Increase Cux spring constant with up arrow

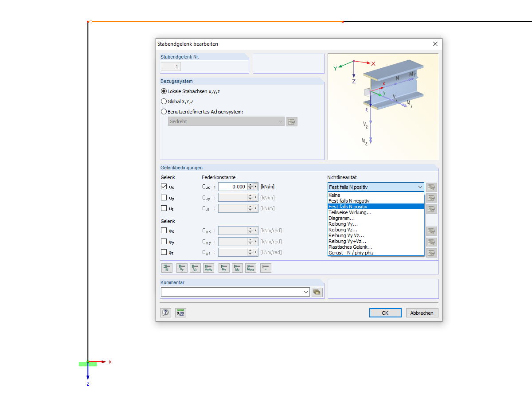(x=250, y=185)
